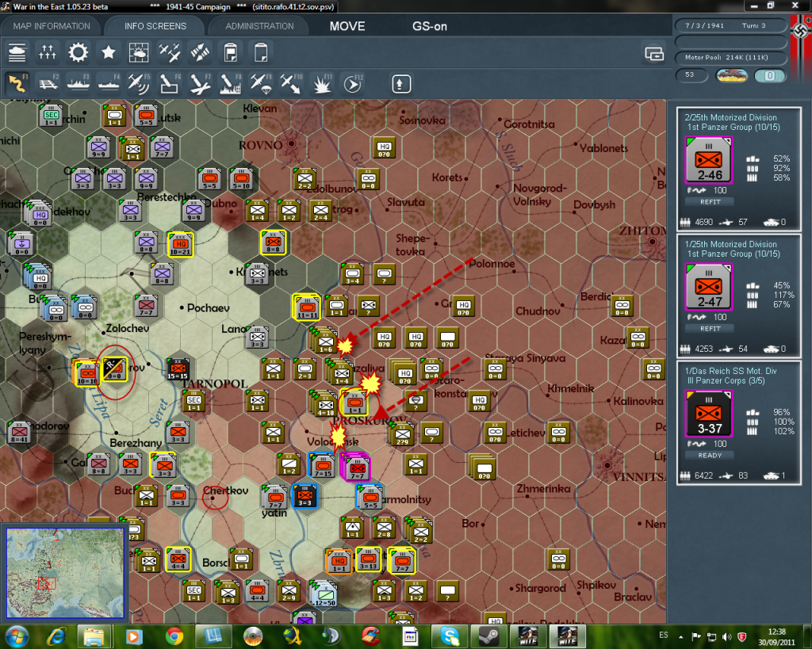Click the REFIT button for 2/25th Motorized Division
Screen dimensions: 812x649
pyautogui.click(x=710, y=202)
